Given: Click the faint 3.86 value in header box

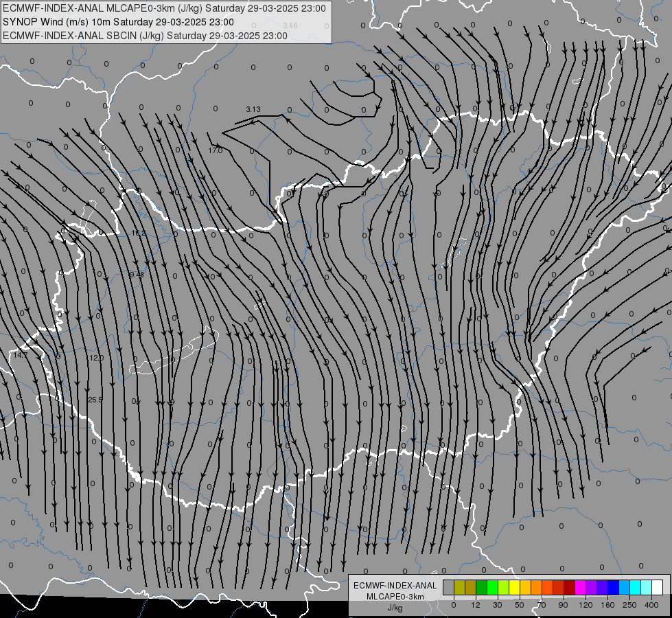Looking at the screenshot, I should click(290, 25).
